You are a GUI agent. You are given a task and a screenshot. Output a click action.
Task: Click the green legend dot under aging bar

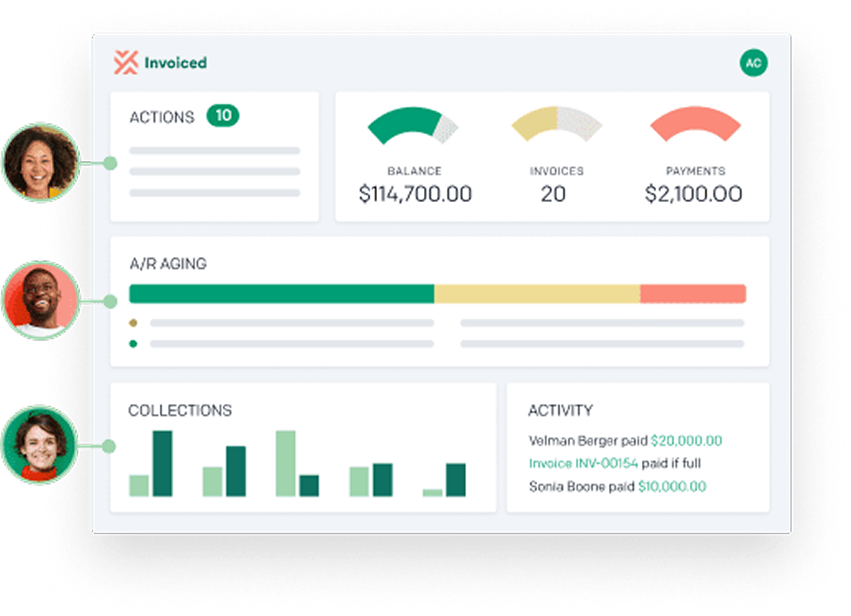tap(133, 343)
